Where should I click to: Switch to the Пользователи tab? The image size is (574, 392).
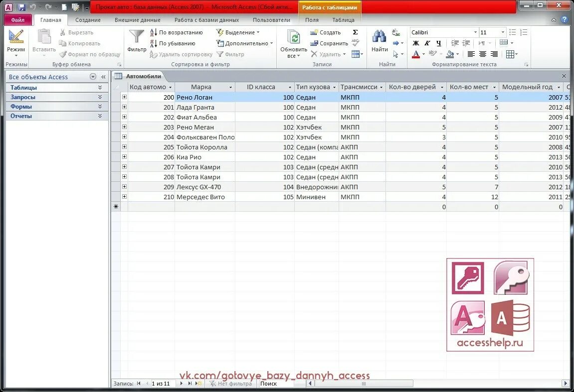click(x=271, y=20)
